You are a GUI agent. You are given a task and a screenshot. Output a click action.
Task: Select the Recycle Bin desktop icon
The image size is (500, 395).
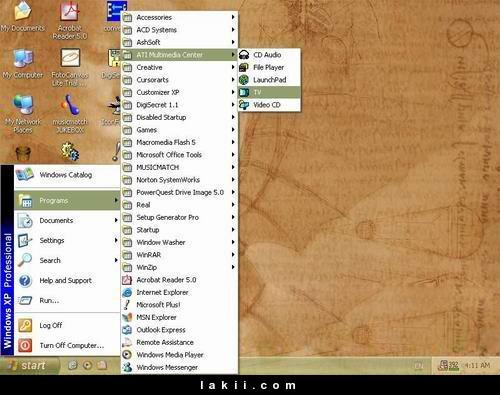coord(23,153)
